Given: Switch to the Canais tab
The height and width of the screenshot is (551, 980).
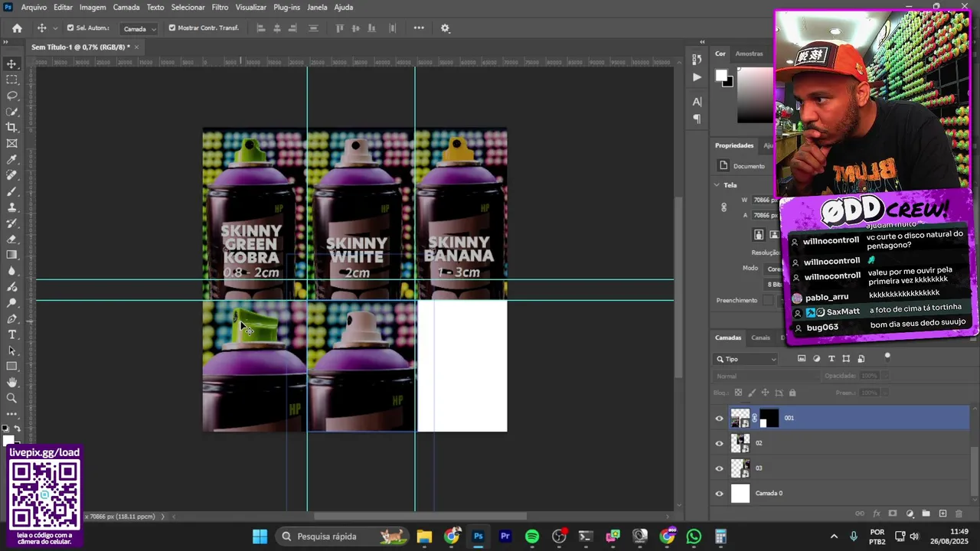Looking at the screenshot, I should click(x=760, y=337).
